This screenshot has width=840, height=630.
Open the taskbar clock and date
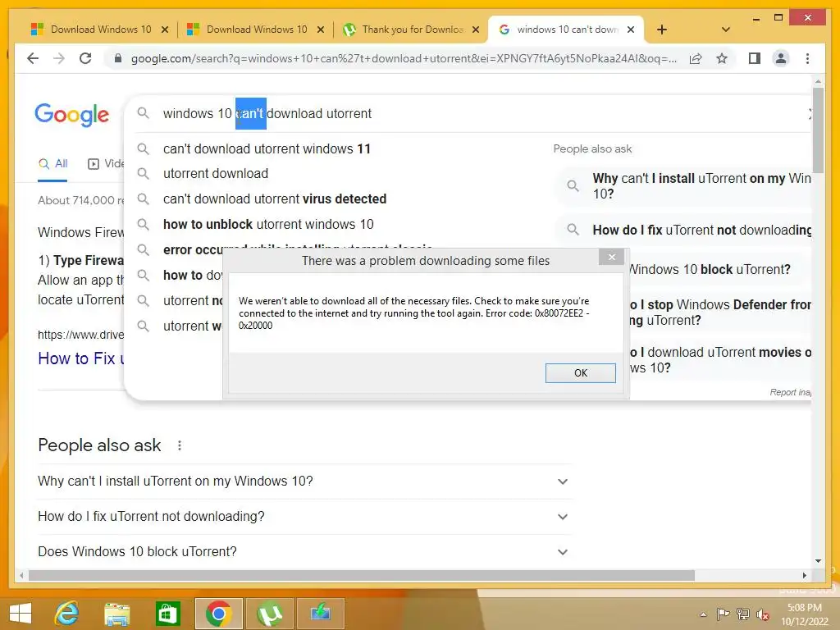pyautogui.click(x=805, y=614)
